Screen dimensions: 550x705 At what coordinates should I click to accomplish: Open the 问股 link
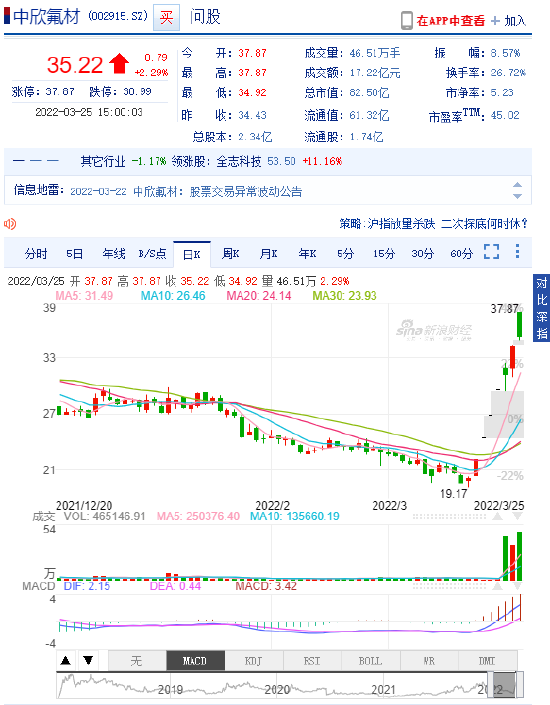205,17
